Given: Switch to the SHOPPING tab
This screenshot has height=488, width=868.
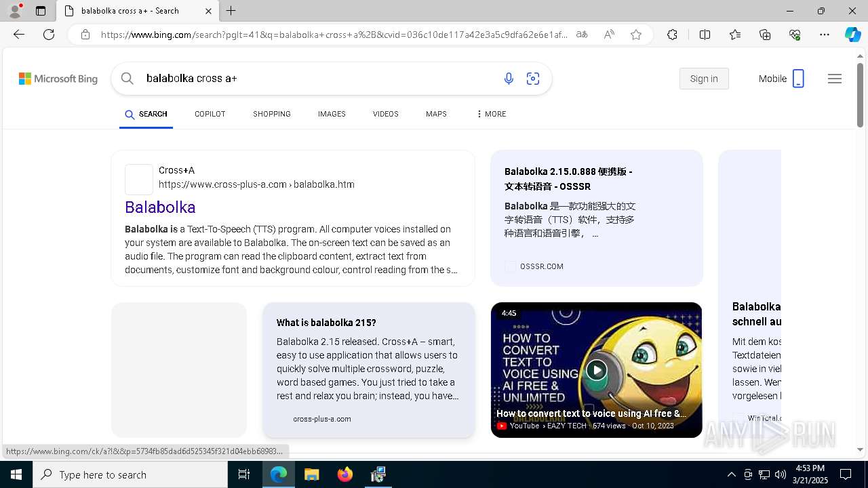Looking at the screenshot, I should point(272,114).
